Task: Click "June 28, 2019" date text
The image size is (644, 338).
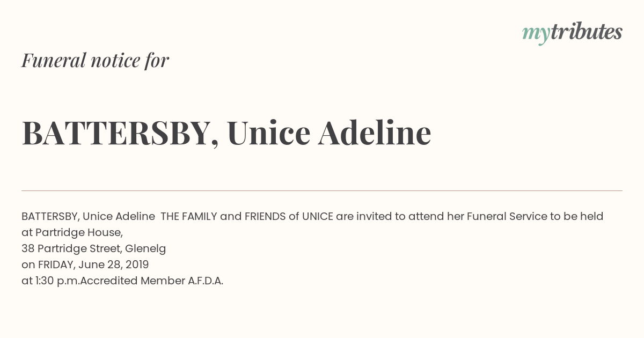Action: point(114,264)
